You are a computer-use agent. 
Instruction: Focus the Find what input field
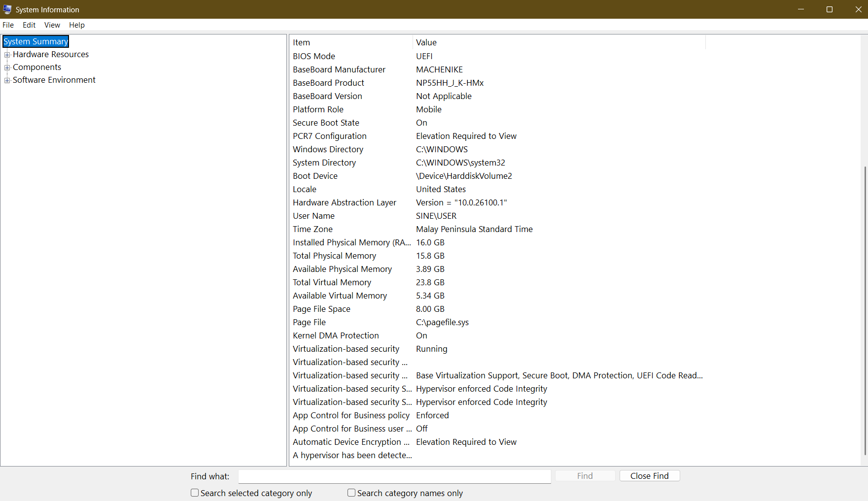pos(394,476)
